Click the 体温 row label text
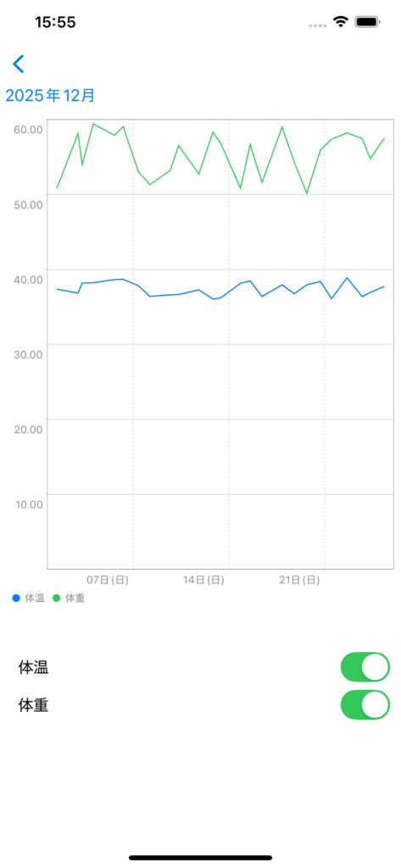Viewport: 401px width, 868px height. point(34,667)
